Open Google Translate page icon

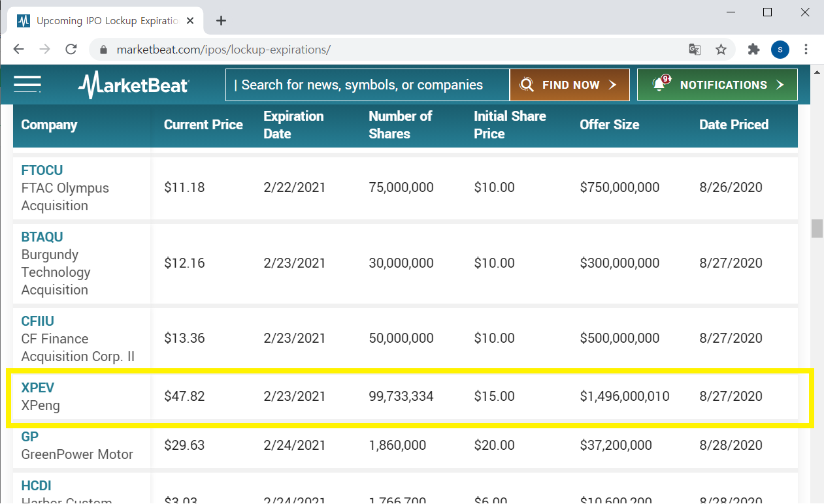coord(695,50)
